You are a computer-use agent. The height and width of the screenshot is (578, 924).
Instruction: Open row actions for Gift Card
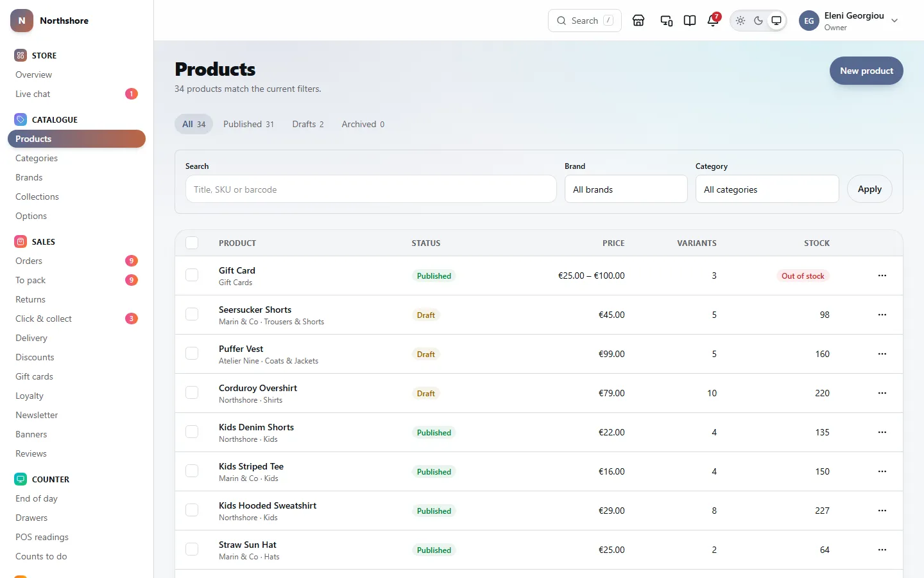click(x=882, y=276)
